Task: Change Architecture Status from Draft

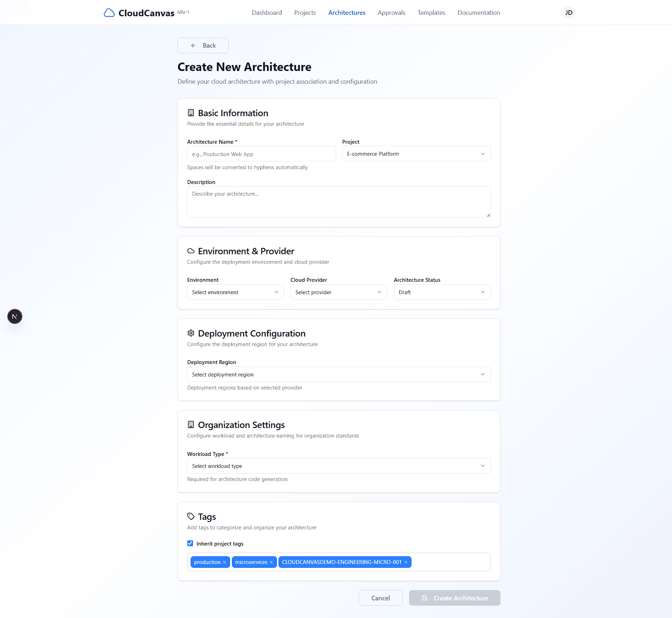Action: pyautogui.click(x=442, y=292)
